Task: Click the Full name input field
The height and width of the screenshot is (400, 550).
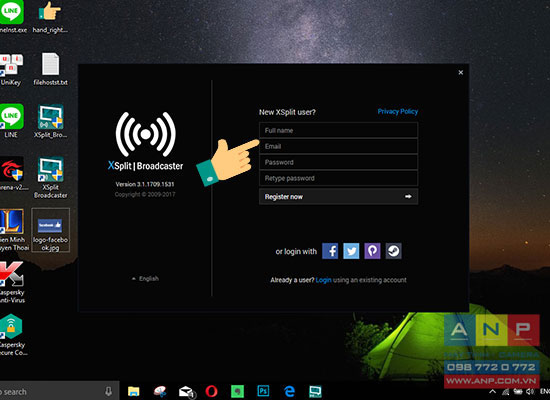Action: (338, 130)
